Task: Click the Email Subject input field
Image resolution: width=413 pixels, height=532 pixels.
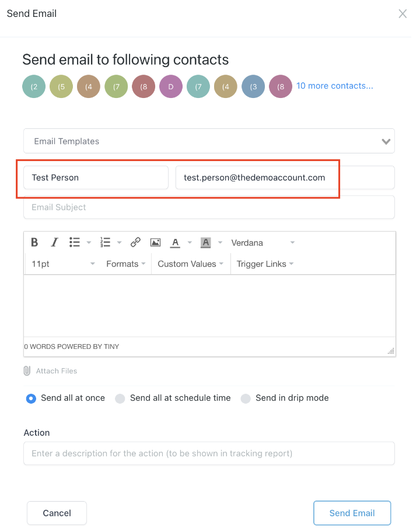Action: tap(209, 207)
